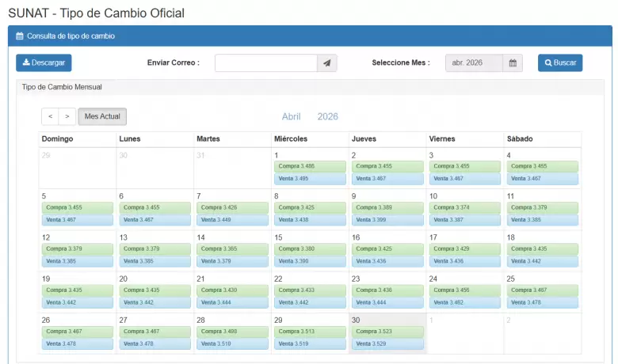Click the Venta 3.482 badge on April 24

coord(464,303)
